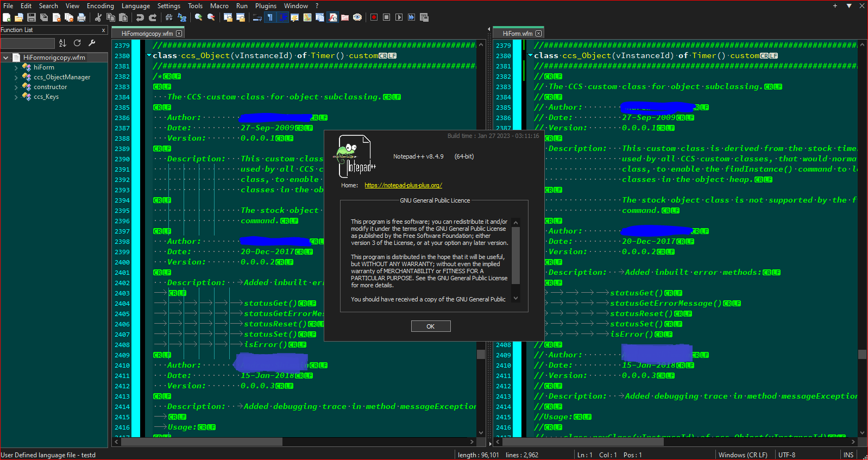The image size is (868, 460).
Task: Expand the hiForm tree node
Action: [x=16, y=67]
